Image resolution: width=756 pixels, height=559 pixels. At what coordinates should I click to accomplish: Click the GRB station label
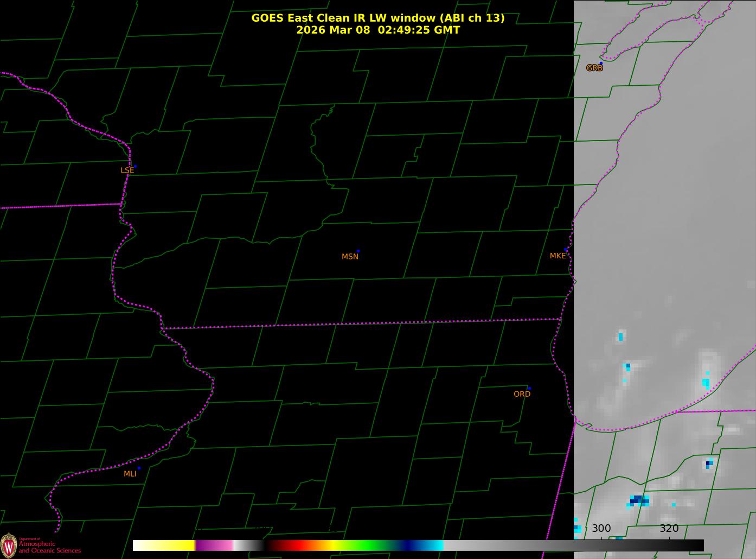(594, 68)
